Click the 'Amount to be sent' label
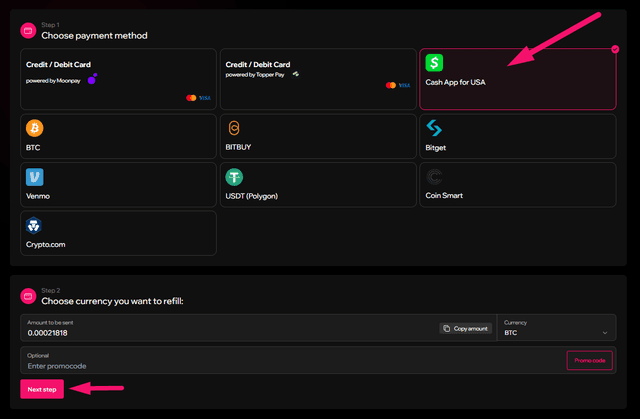The width and height of the screenshot is (640, 419). tap(50, 322)
